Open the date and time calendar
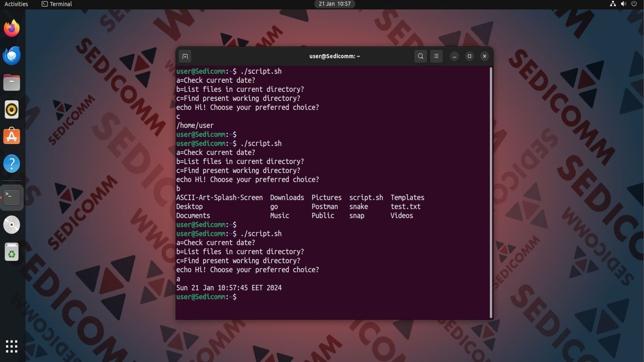This screenshot has width=644, height=362. [334, 4]
